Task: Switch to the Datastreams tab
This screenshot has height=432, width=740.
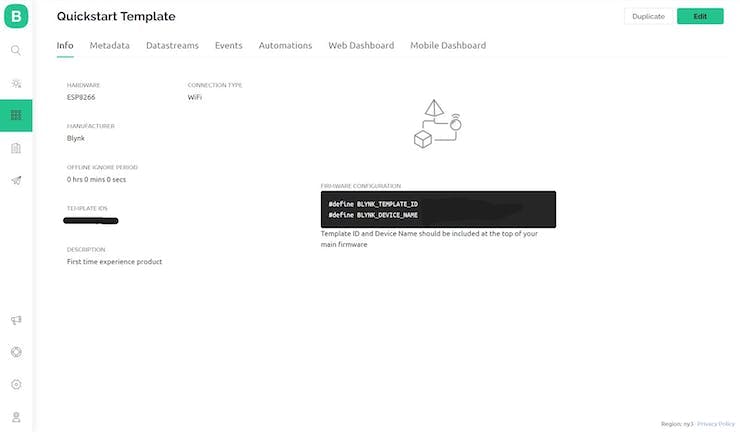Action: click(172, 45)
